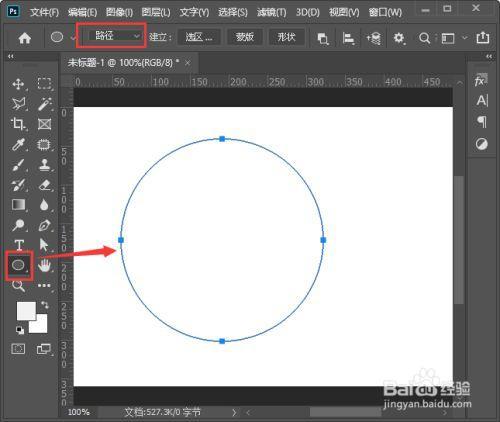Select the Gradient tool
The image size is (500, 422).
pos(18,205)
